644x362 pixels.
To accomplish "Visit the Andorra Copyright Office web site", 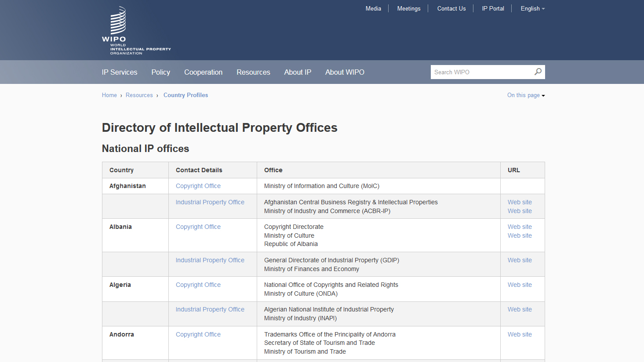I will [x=520, y=335].
